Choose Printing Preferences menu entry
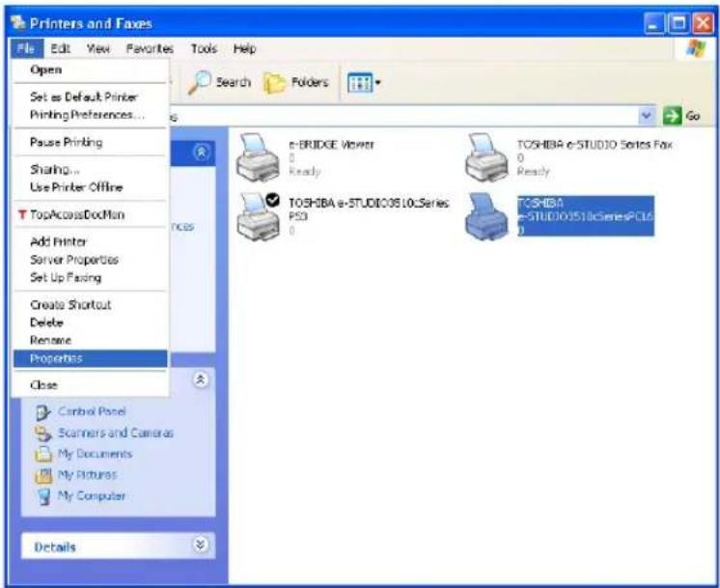Viewport: 720px width, 588px height. click(x=91, y=115)
